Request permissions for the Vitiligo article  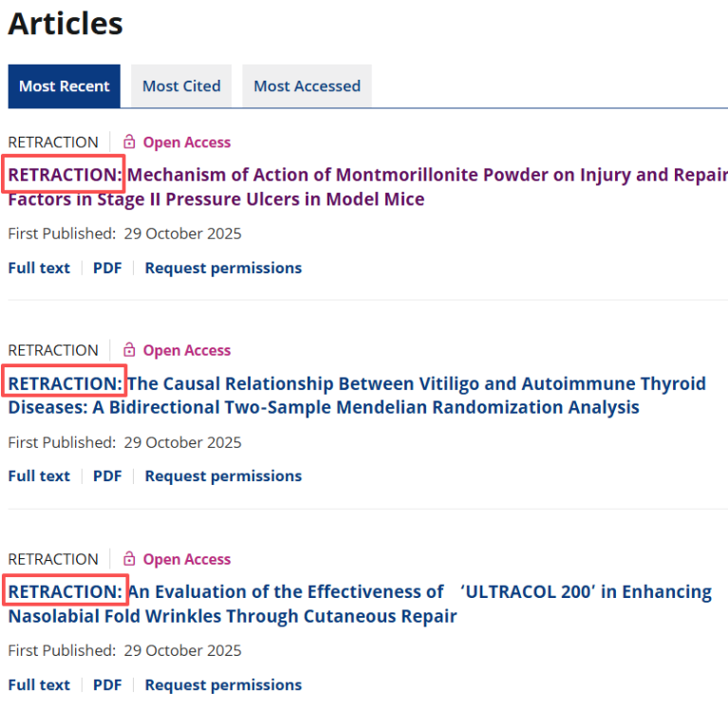tap(223, 476)
